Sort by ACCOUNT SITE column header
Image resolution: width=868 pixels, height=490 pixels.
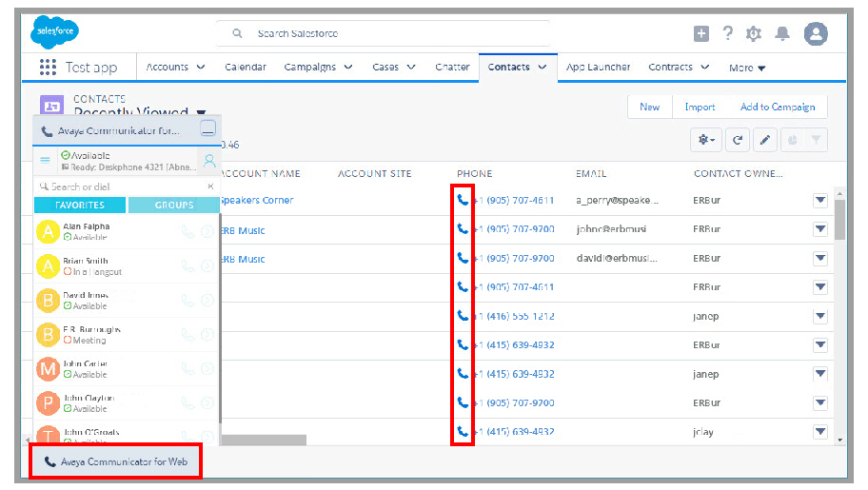375,173
